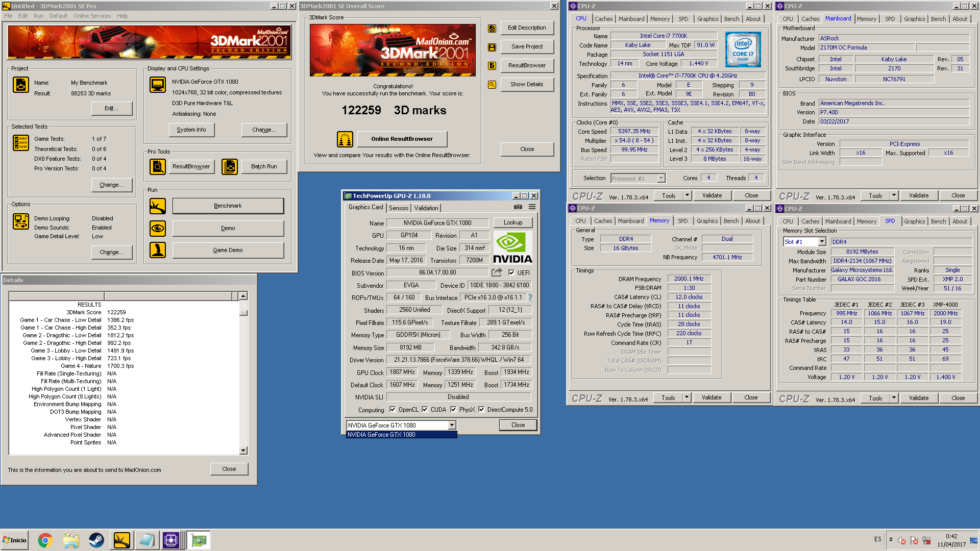The image size is (980, 551).
Task: Open Windows Explorer from the taskbar
Action: point(71,540)
